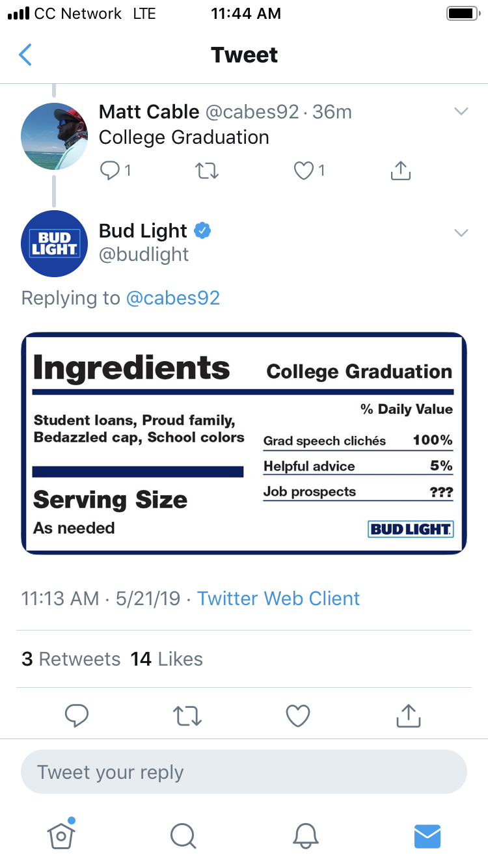Screen dimensions: 488x868
Task: Reply to Matt Cable's tweet
Action: (109, 170)
